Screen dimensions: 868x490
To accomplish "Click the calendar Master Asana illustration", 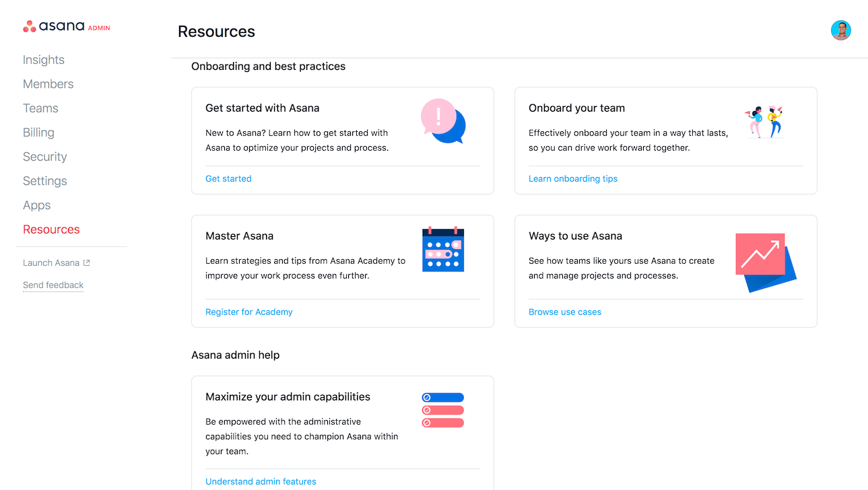I will click(443, 249).
